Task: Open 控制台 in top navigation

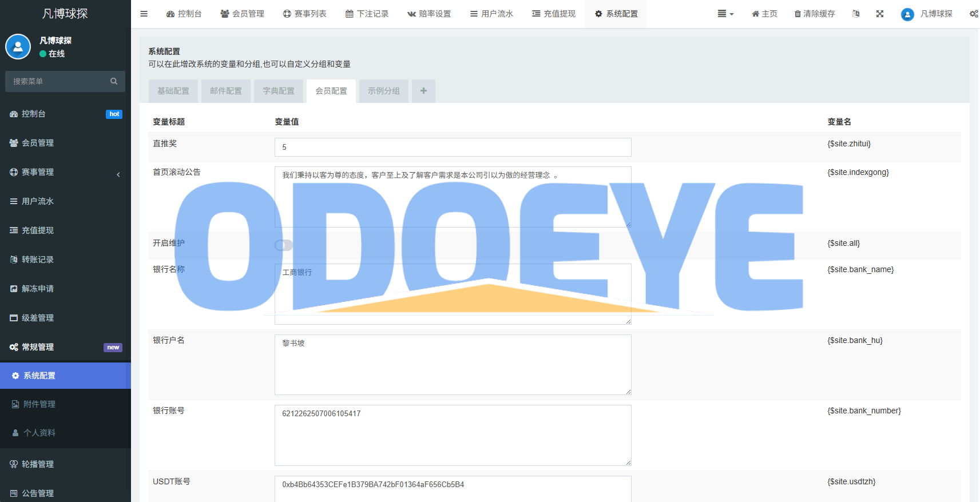Action: (184, 14)
